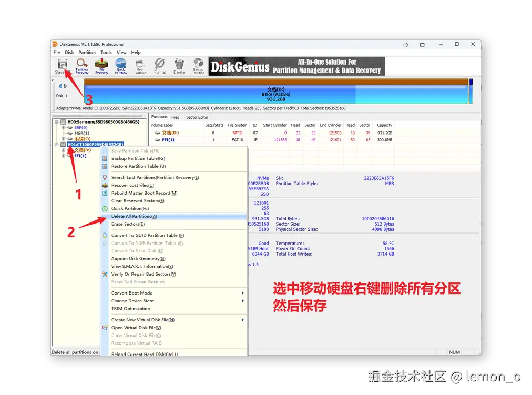Click the Recover Lost Files icon

point(105,185)
